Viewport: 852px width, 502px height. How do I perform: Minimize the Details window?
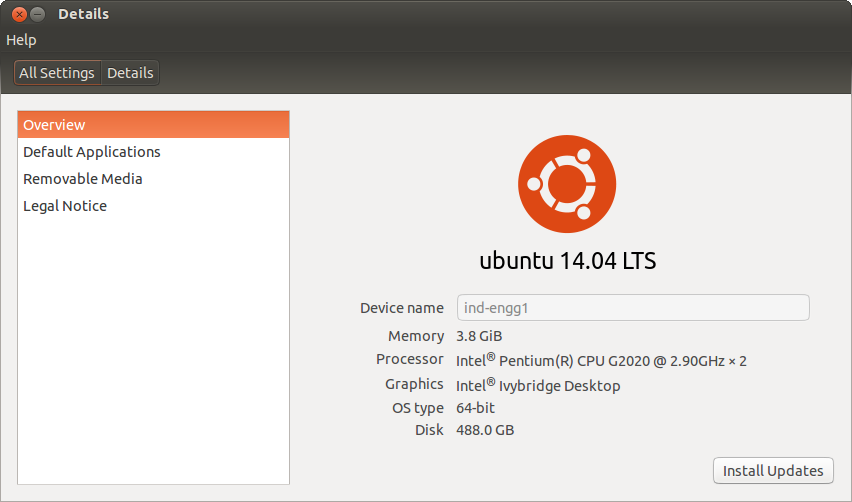click(37, 14)
